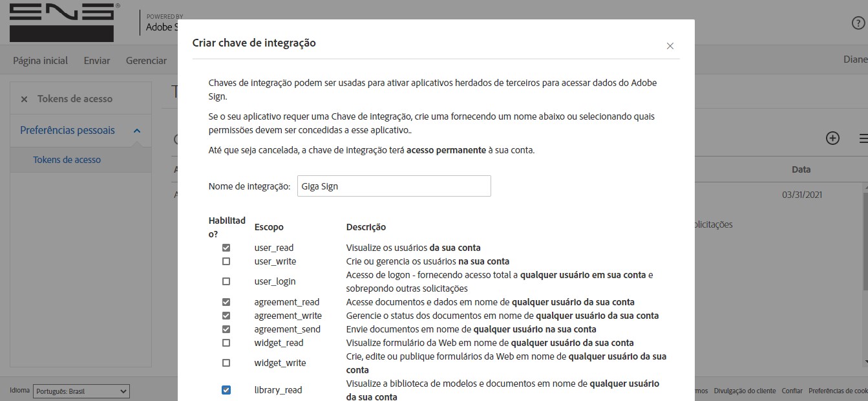868x401 pixels.
Task: Click the user_login scope label
Action: (275, 281)
